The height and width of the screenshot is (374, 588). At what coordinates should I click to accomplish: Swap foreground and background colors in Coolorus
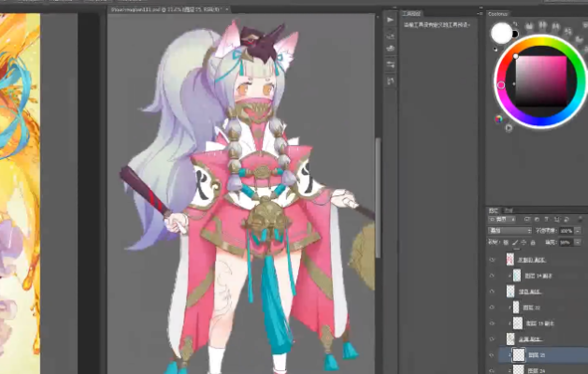coord(515,23)
